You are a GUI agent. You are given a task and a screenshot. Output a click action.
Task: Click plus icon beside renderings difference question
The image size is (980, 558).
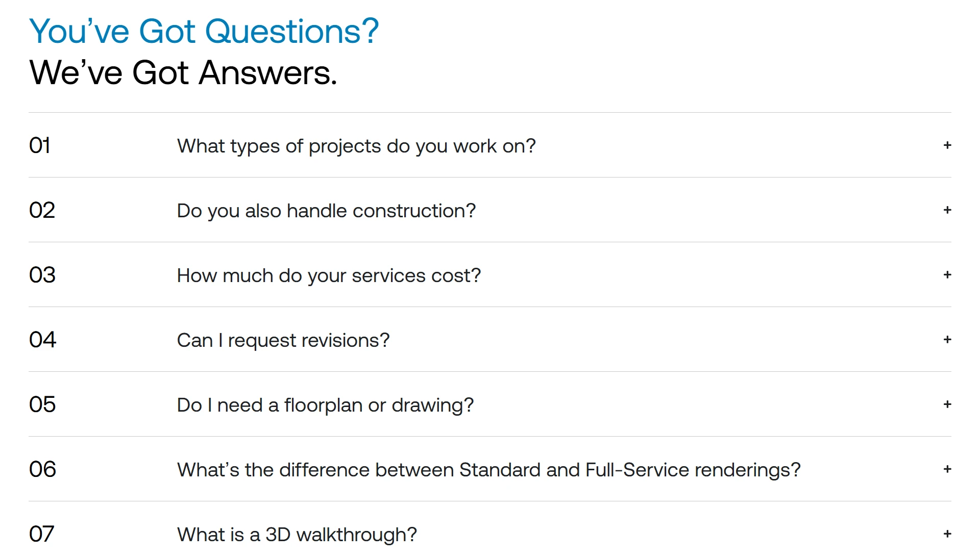(x=947, y=469)
